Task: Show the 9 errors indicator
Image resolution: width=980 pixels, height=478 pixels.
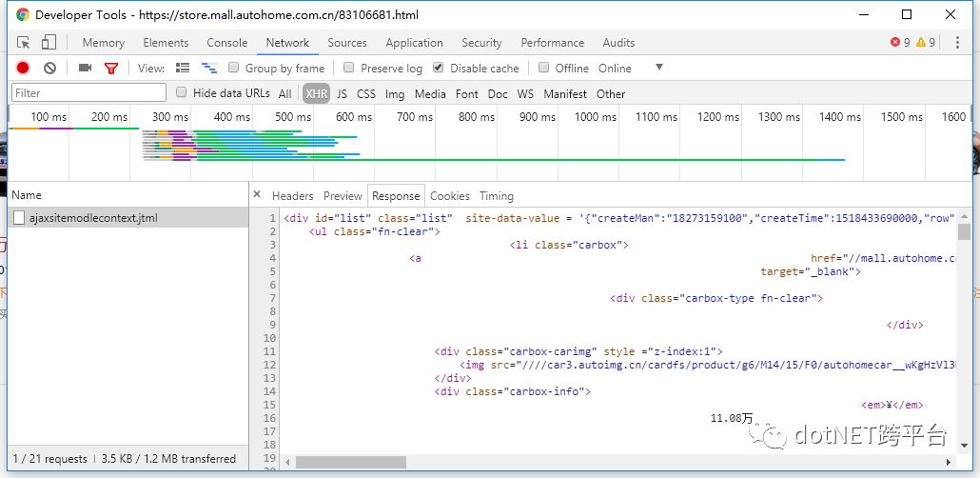Action: pyautogui.click(x=900, y=43)
